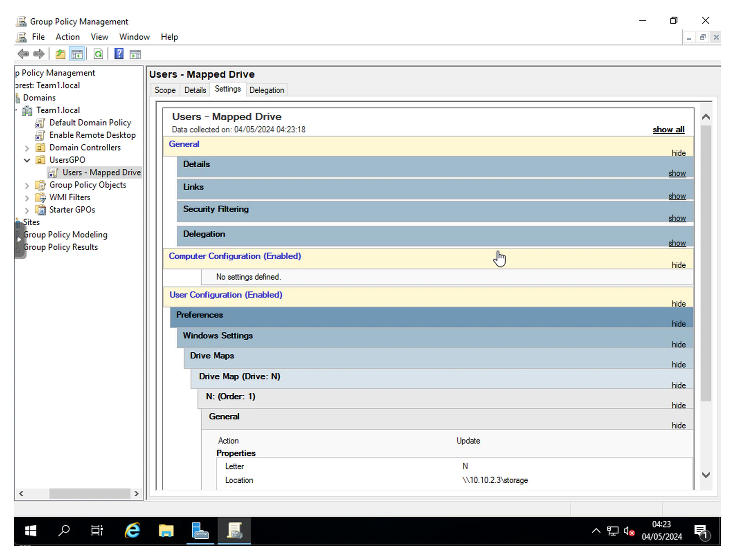Open the Action menu

pyautogui.click(x=67, y=37)
